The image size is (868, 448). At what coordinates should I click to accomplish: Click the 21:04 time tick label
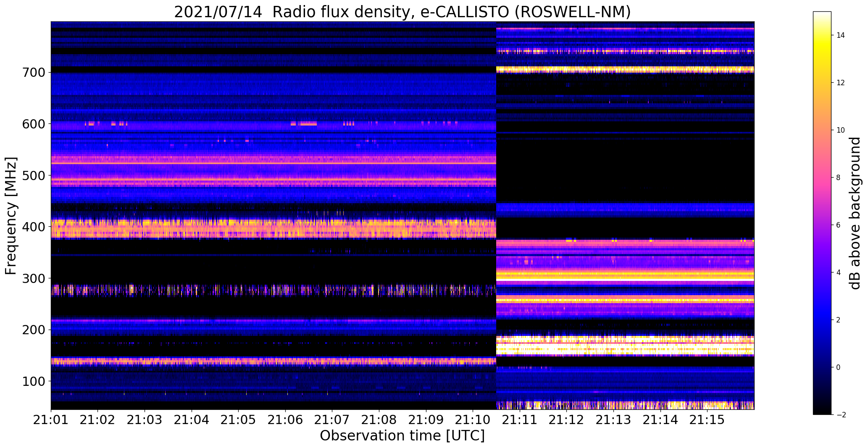[192, 419]
